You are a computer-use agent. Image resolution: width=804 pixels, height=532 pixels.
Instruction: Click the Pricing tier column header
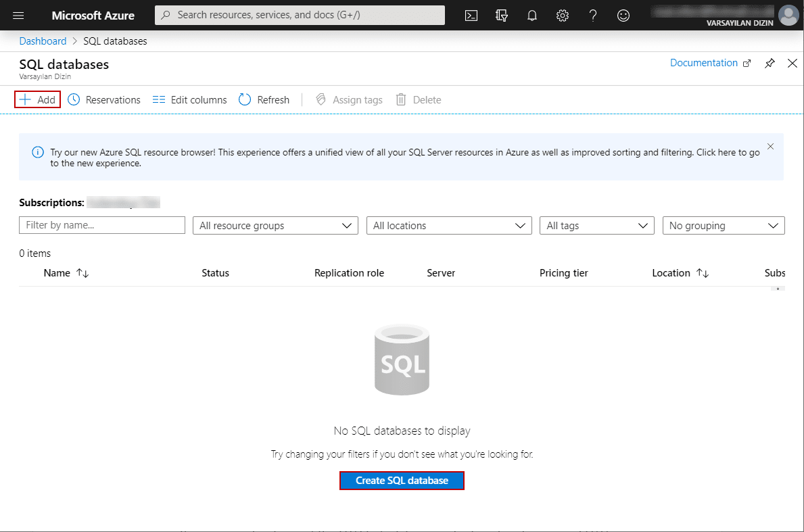click(563, 273)
